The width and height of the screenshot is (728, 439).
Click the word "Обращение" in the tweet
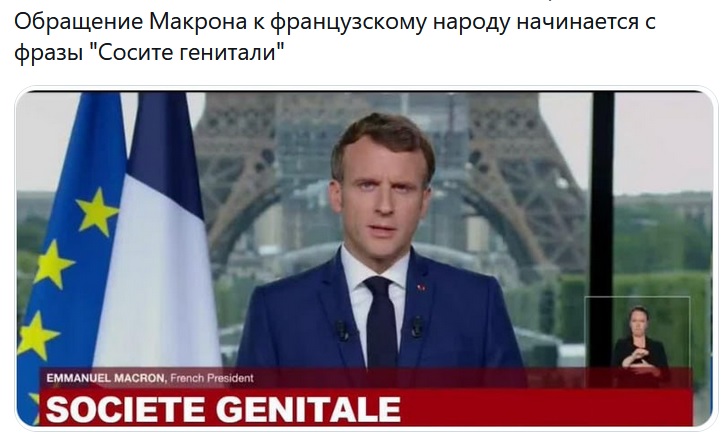coord(78,23)
